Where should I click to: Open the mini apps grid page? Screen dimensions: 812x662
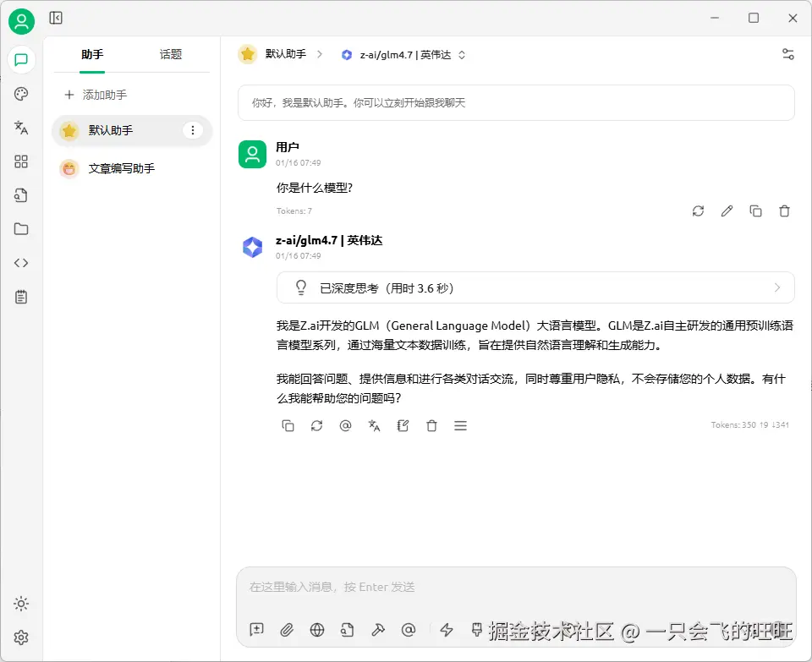pos(21,161)
